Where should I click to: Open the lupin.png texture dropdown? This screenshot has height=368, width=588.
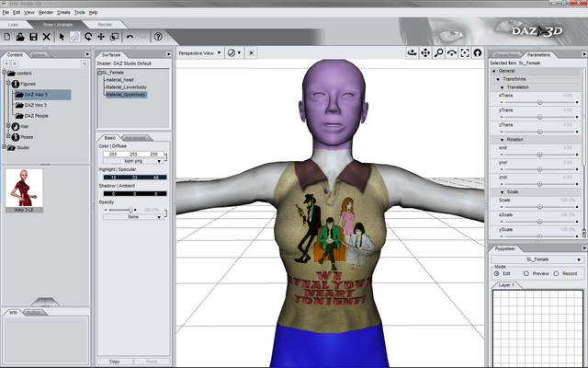click(133, 161)
